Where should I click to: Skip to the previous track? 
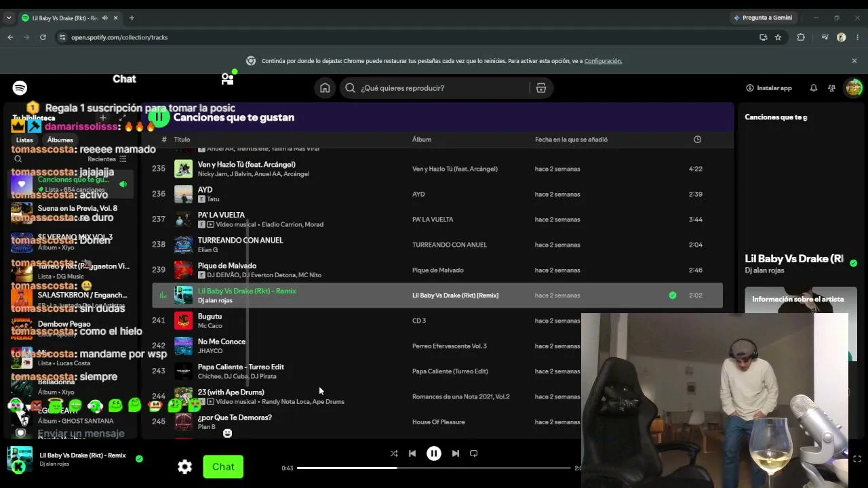point(412,453)
